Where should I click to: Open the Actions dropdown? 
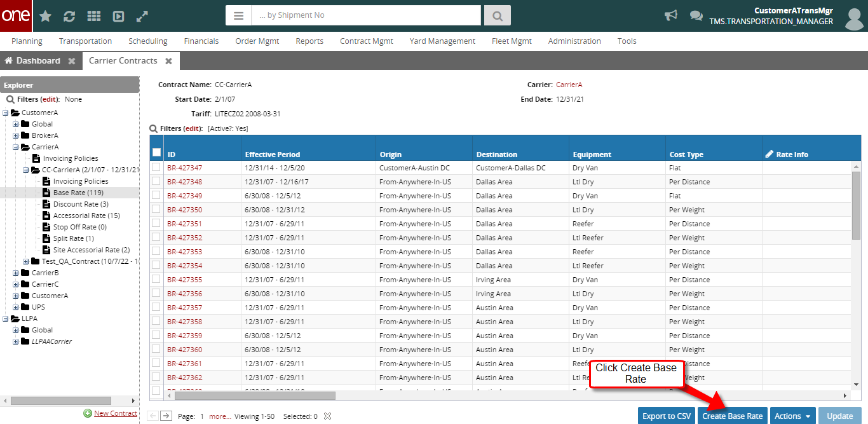pyautogui.click(x=792, y=416)
